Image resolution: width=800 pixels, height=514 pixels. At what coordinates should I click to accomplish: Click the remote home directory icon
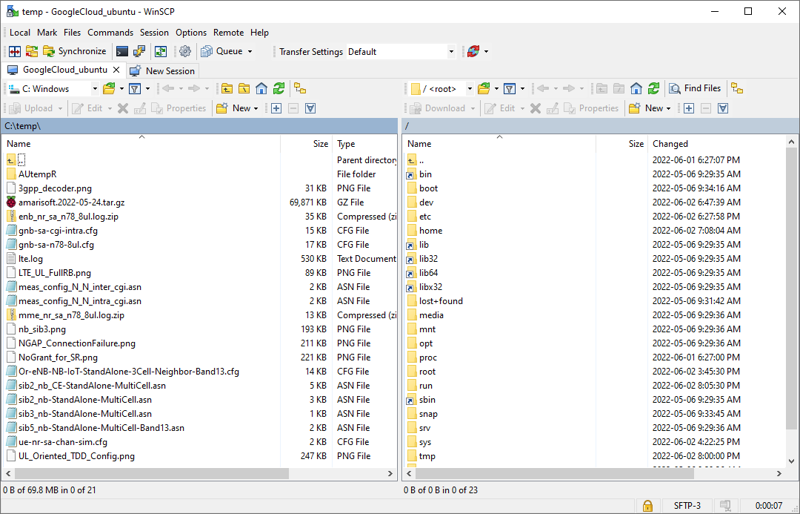(636, 89)
